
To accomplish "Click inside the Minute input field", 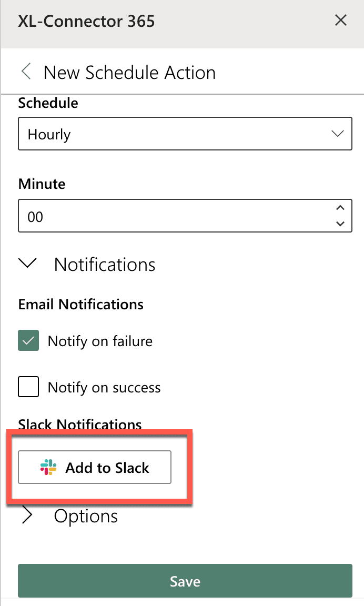I will pyautogui.click(x=158, y=216).
